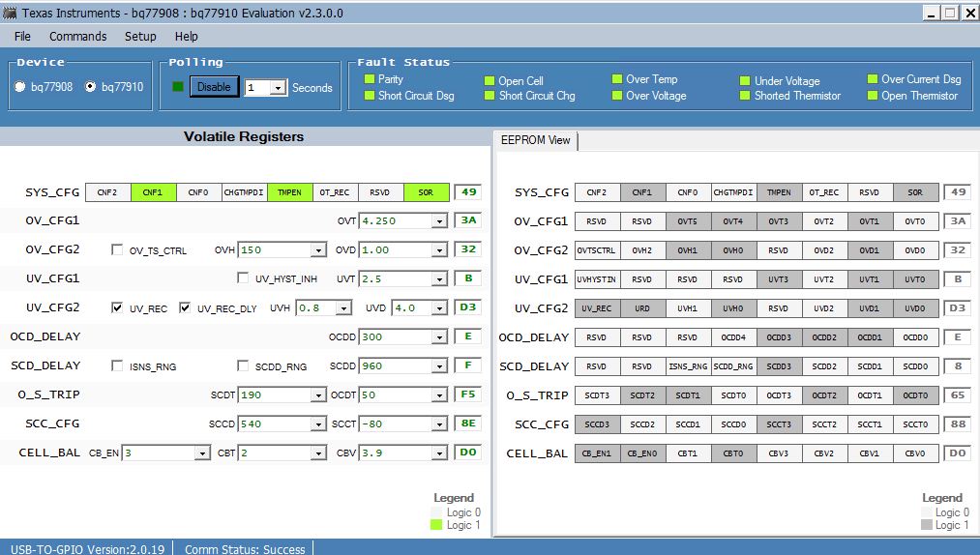Click the Open Cell fault indicator

[x=490, y=80]
